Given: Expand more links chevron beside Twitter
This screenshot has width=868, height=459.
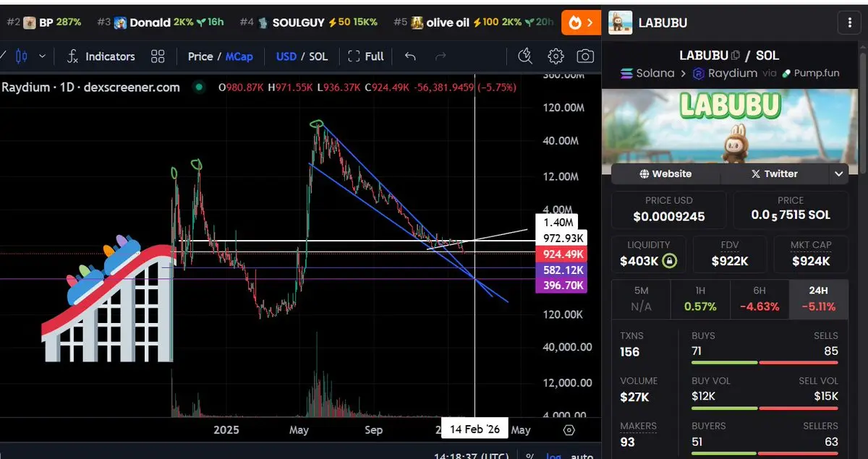Looking at the screenshot, I should pos(839,173).
